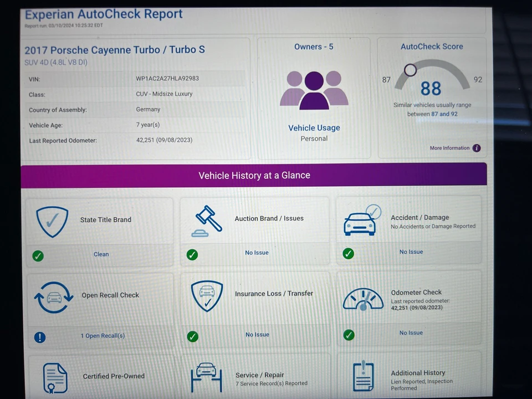Click the AutoCheck Score heading
The height and width of the screenshot is (399, 532).
pos(432,47)
